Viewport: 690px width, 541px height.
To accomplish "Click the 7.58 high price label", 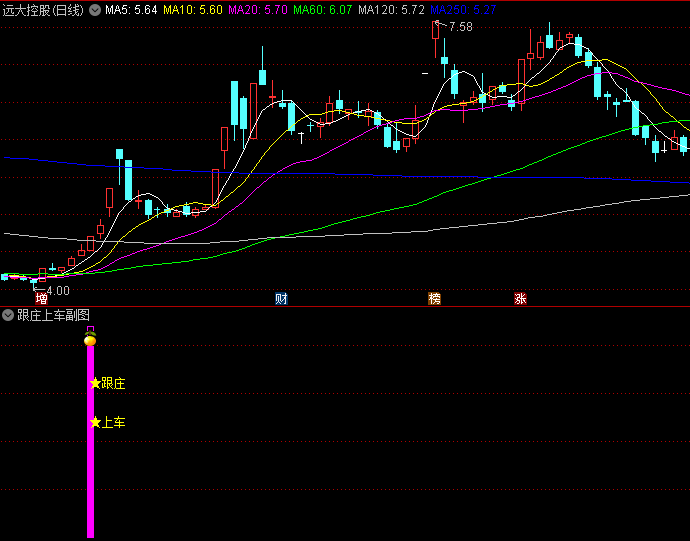I will (460, 27).
